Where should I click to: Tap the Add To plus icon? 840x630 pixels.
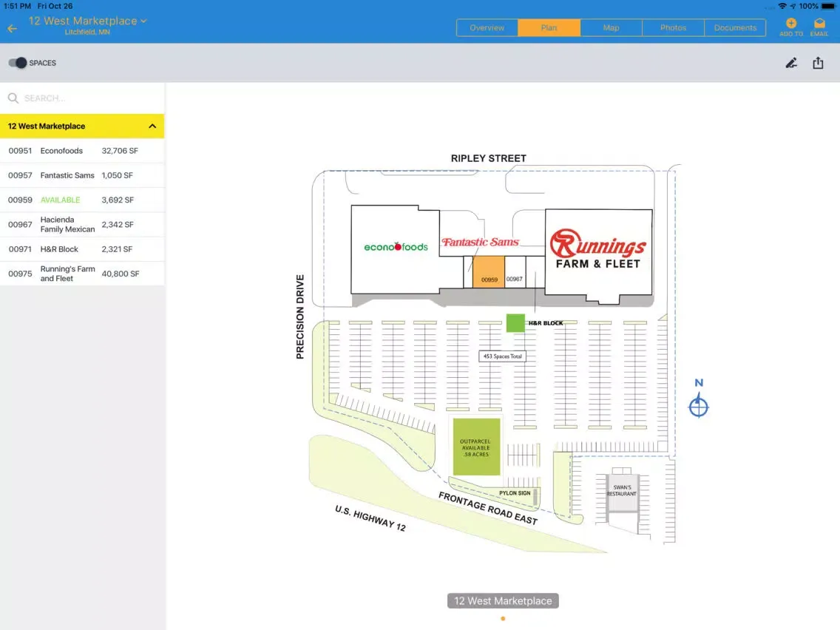click(791, 23)
